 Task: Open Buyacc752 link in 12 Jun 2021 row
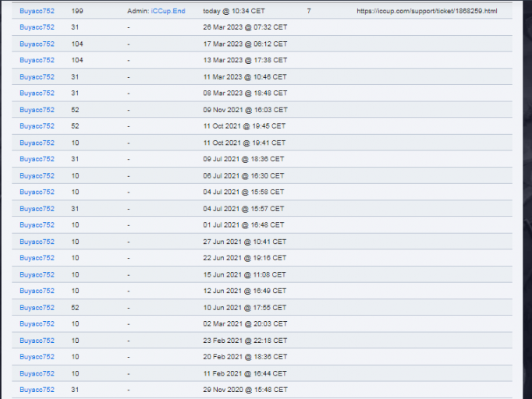(x=37, y=291)
